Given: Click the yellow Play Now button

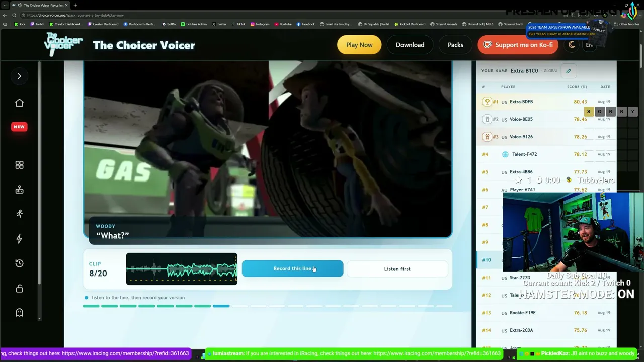Looking at the screenshot, I should pyautogui.click(x=359, y=45).
